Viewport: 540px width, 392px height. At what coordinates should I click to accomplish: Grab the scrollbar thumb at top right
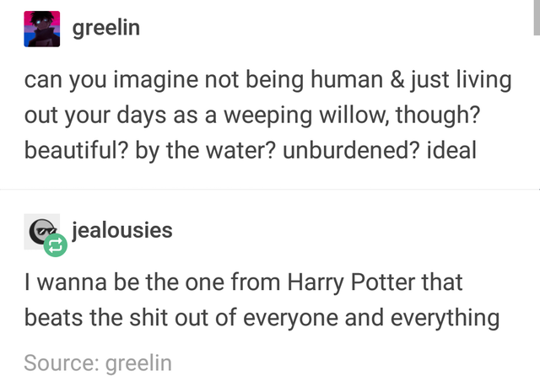[x=537, y=17]
